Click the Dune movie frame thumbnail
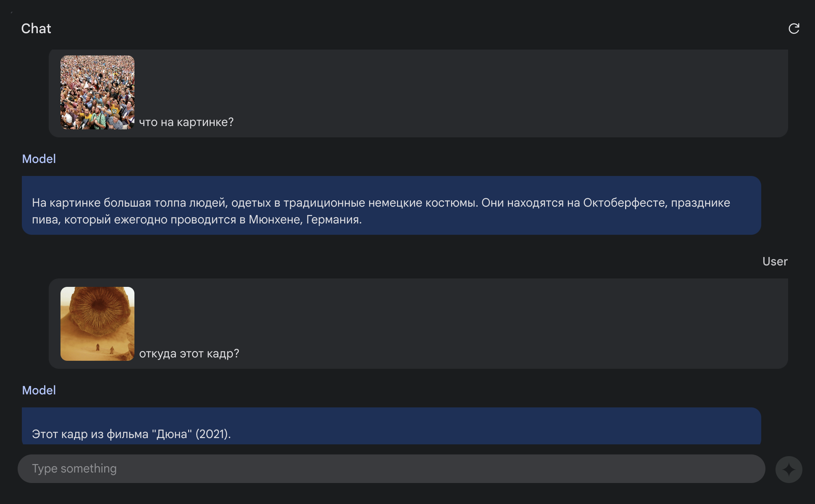815x504 pixels. 97,323
